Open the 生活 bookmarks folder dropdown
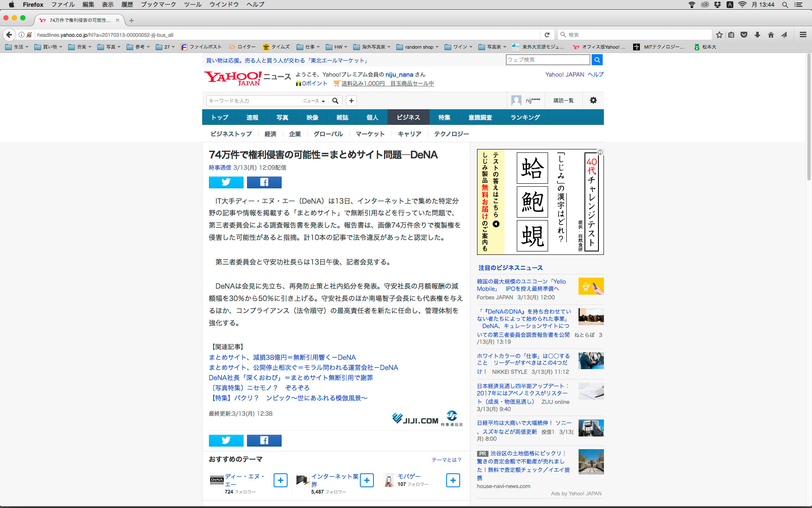The width and height of the screenshot is (812, 508). click(17, 47)
